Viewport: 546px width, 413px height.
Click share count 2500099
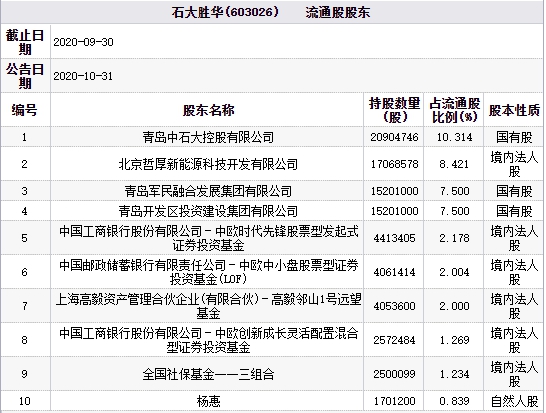394,374
